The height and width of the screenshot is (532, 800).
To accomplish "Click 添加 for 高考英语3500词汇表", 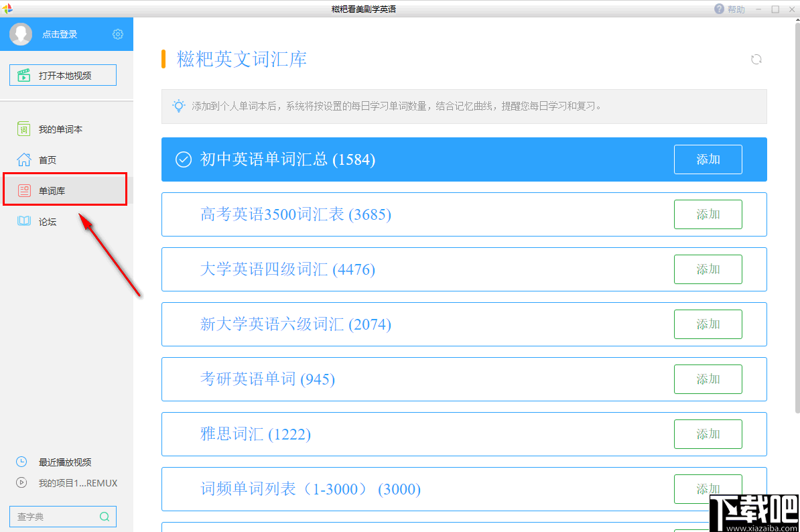I will click(708, 214).
